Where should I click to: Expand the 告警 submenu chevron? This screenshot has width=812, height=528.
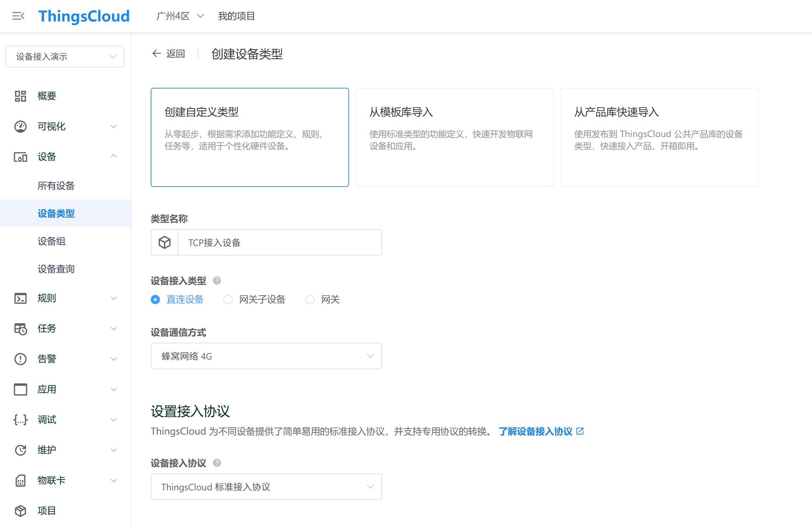point(114,359)
